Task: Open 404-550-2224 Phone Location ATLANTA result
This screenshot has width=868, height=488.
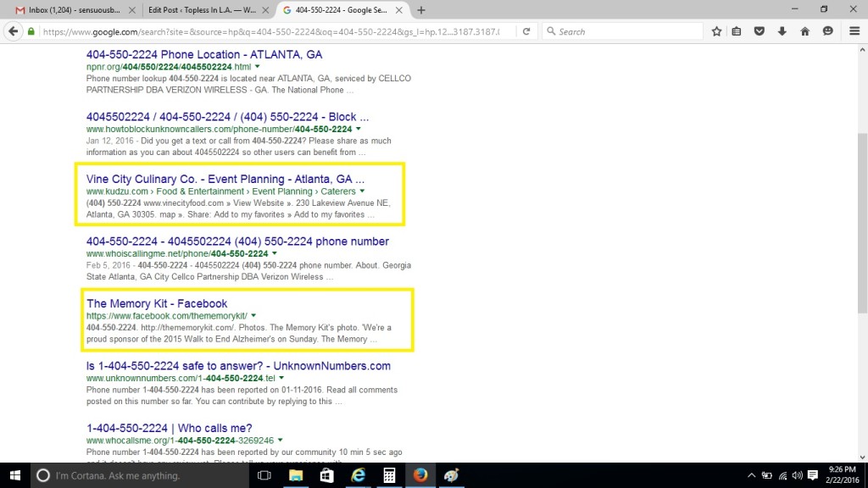Action: pyautogui.click(x=204, y=54)
